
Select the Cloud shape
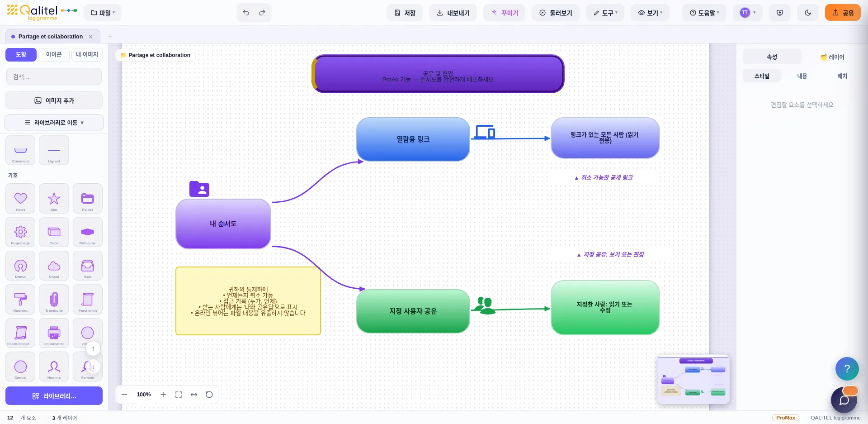(x=54, y=266)
